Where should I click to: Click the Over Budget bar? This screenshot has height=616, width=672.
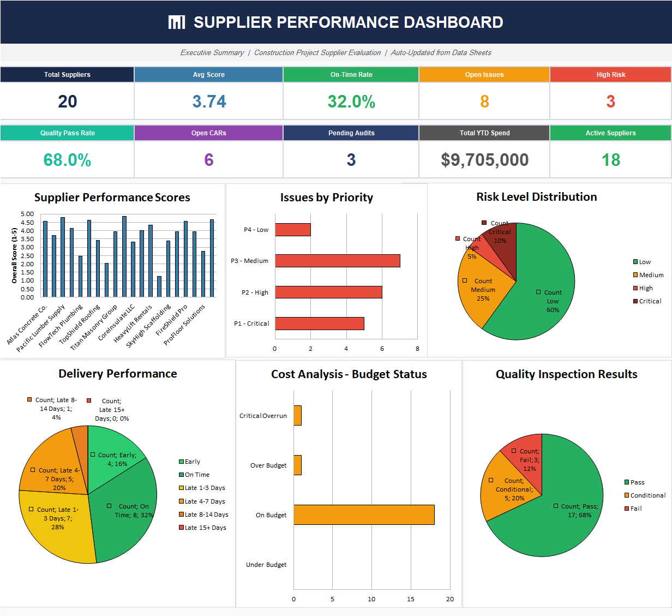point(297,465)
